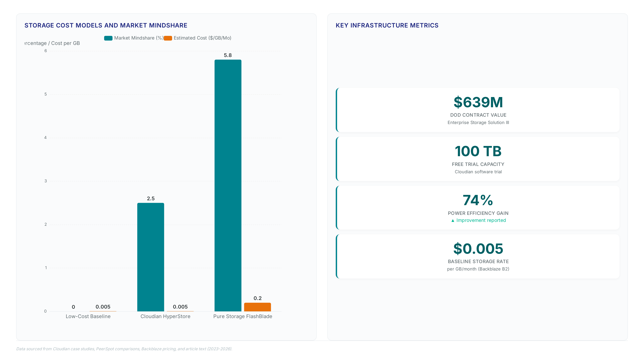
Task: Click the Storage Cost Models and Market Mindshare title
Action: tap(106, 25)
